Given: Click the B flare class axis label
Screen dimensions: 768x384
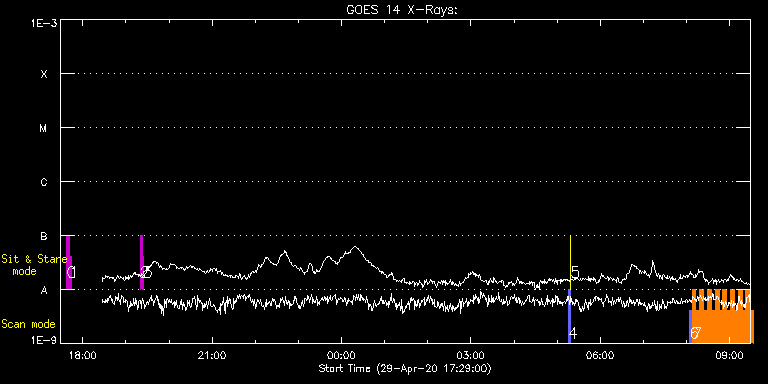Looking at the screenshot, I should pos(44,236).
